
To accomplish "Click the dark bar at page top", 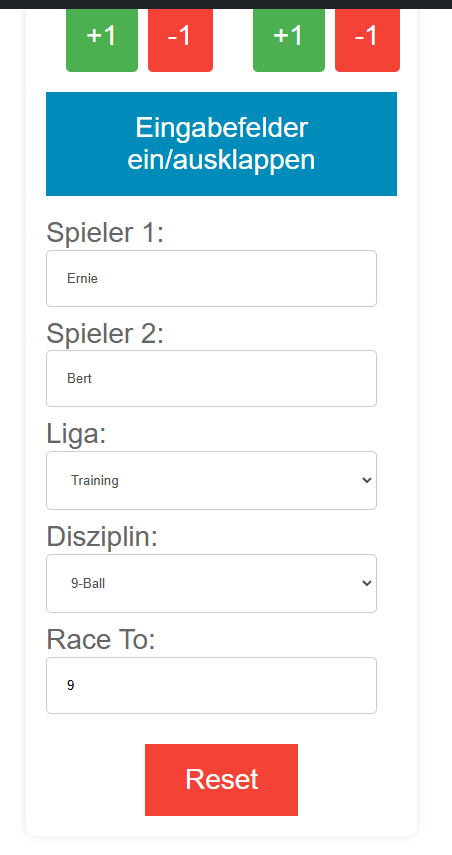I will point(226,4).
